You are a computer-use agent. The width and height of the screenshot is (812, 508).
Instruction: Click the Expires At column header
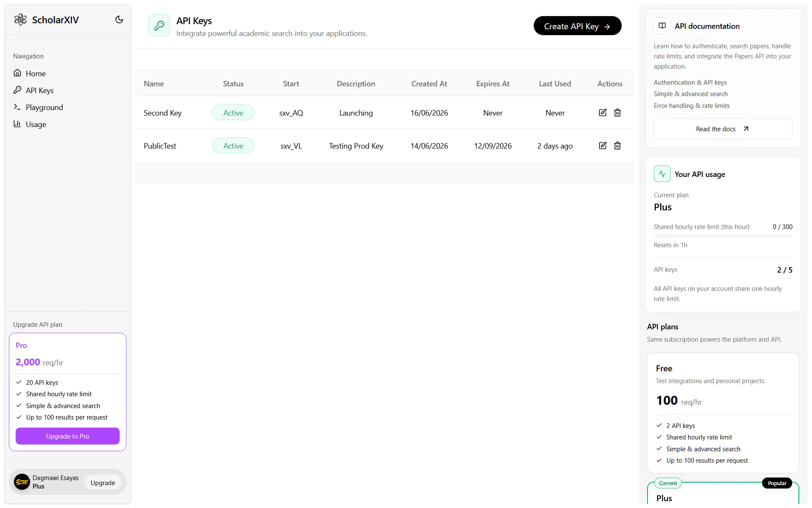coord(493,83)
